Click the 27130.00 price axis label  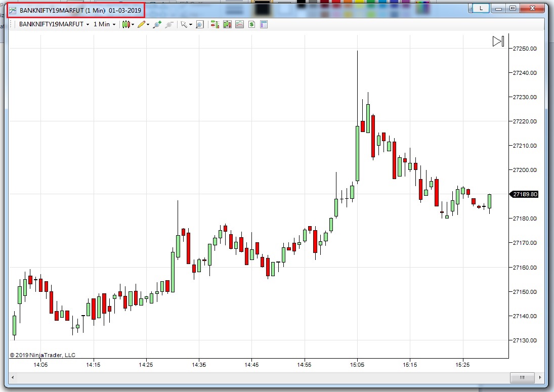tap(525, 340)
